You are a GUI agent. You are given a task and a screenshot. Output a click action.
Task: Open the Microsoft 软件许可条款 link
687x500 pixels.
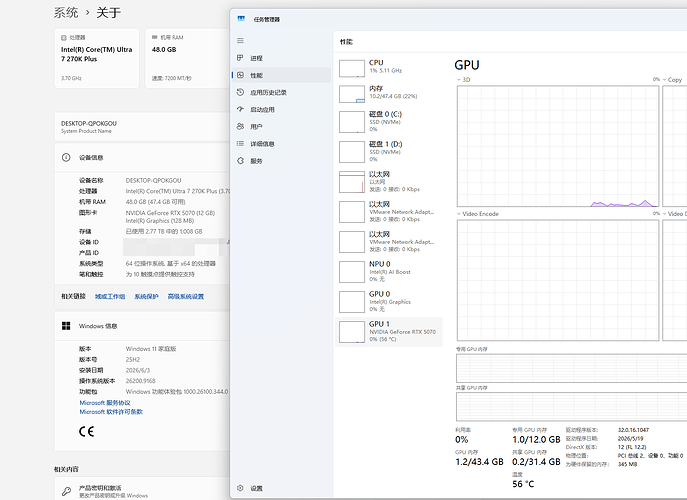point(111,412)
